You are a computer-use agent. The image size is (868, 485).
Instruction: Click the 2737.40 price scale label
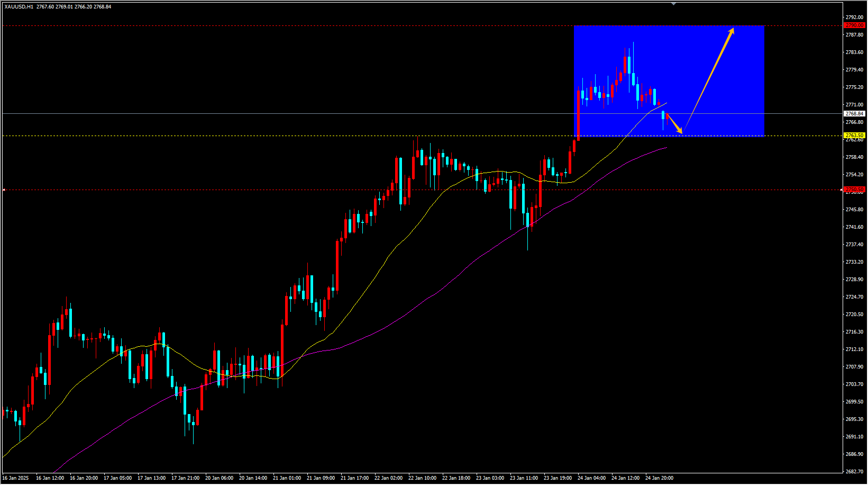tap(855, 245)
